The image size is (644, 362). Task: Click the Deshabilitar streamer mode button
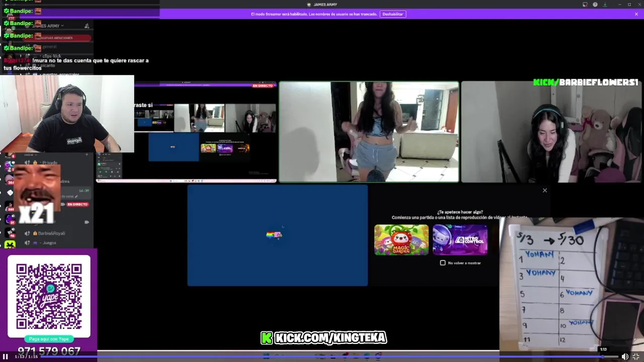tap(392, 14)
